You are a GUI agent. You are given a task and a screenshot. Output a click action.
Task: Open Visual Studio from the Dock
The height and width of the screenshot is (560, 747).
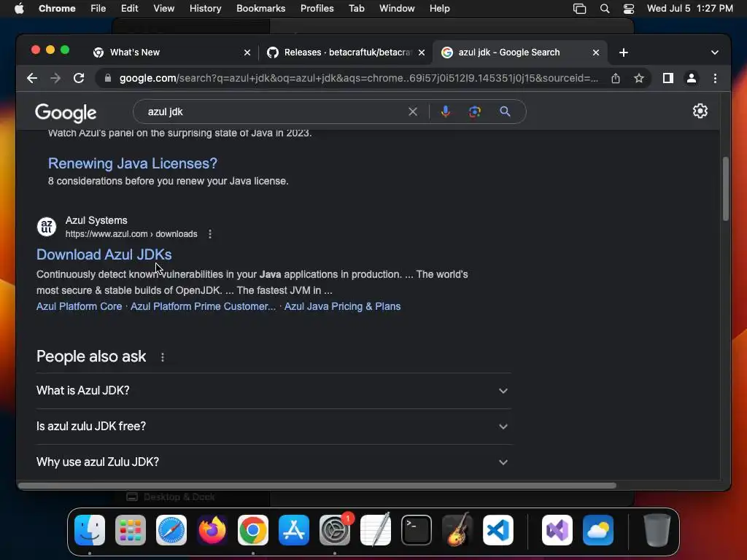pos(557,530)
